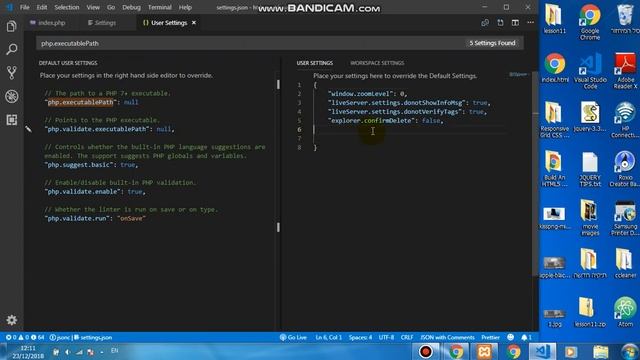Open the EN language indicator in the taskbar
This screenshot has width=640, height=360.
[114, 350]
